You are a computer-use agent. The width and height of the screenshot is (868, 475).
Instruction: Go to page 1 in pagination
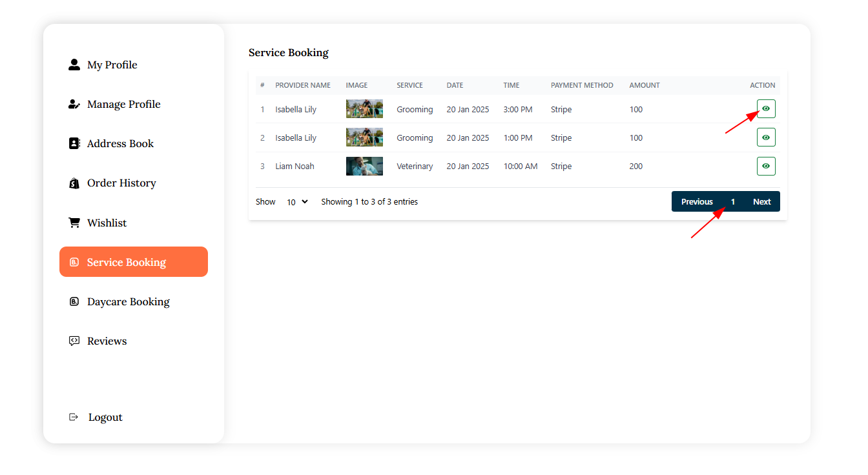pyautogui.click(x=733, y=202)
